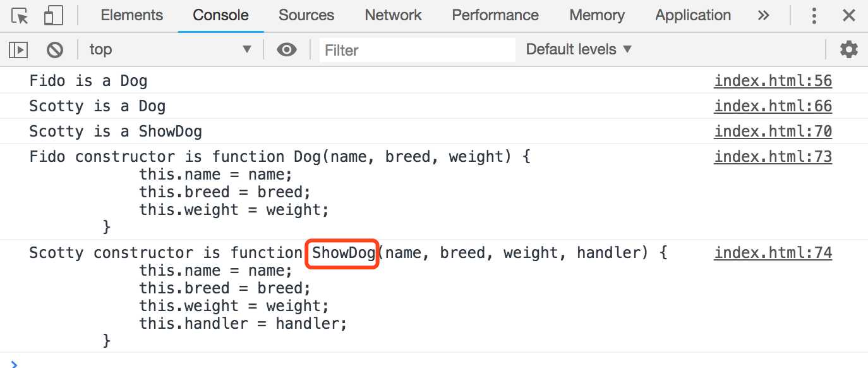This screenshot has width=868, height=368.
Task: Follow the index.html:74 source link
Action: [773, 253]
